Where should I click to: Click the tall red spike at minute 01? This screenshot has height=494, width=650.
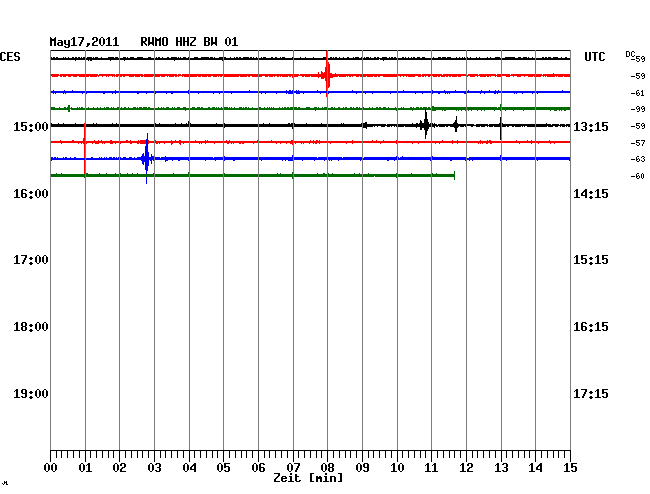[x=85, y=149]
